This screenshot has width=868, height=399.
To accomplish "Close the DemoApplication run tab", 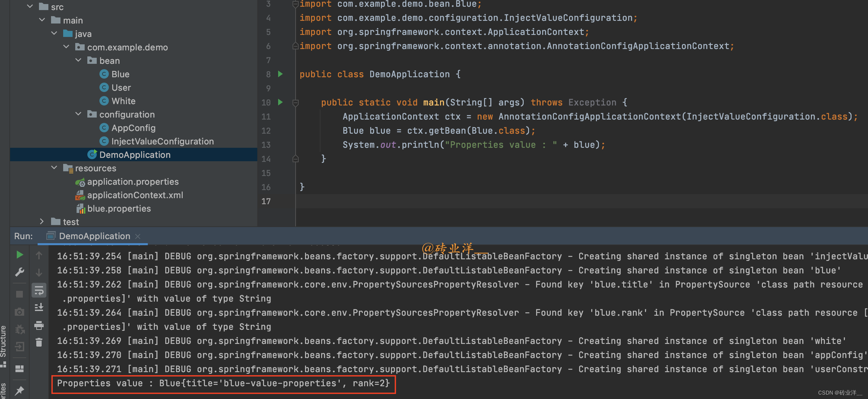I will click(x=137, y=236).
